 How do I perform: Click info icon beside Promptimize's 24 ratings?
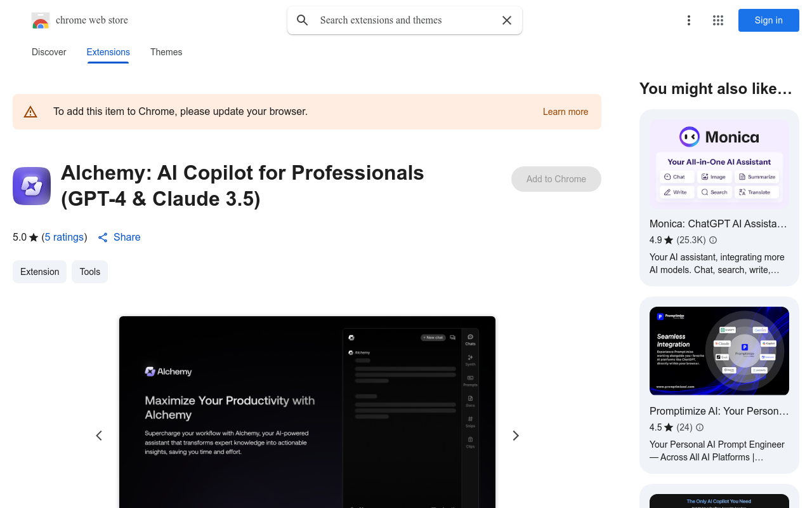click(x=700, y=427)
